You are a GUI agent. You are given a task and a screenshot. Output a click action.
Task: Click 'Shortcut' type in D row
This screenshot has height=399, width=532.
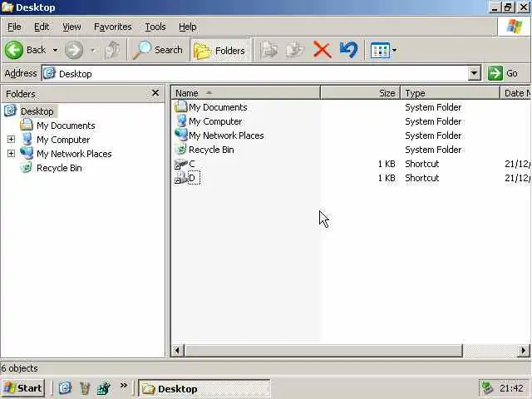(422, 178)
